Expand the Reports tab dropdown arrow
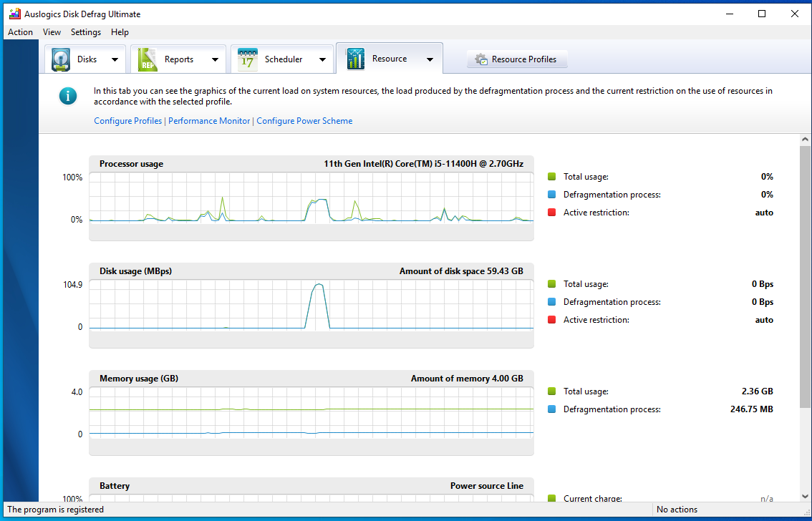Screen dimensions: 812x521 [x=215, y=60]
